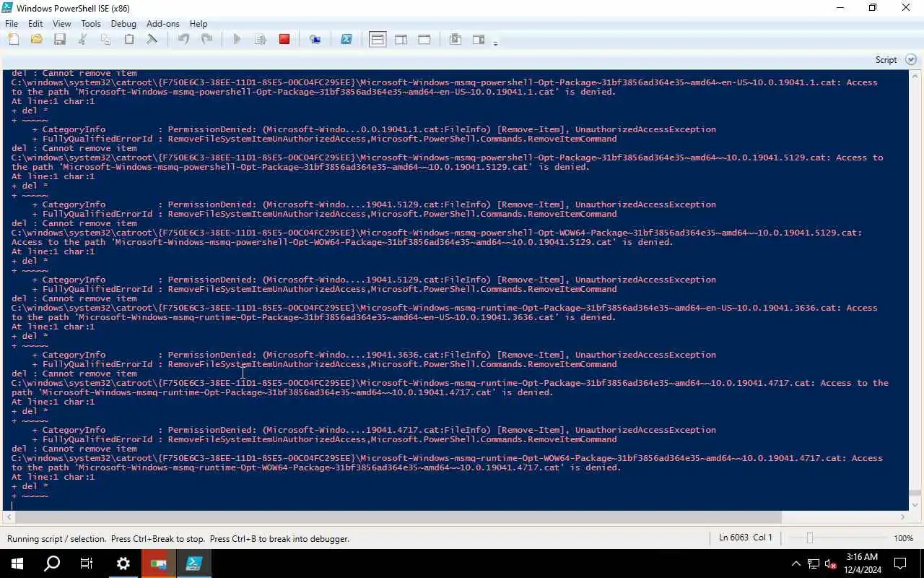Image resolution: width=924 pixels, height=578 pixels.
Task: Open the File menu
Action: pos(12,24)
